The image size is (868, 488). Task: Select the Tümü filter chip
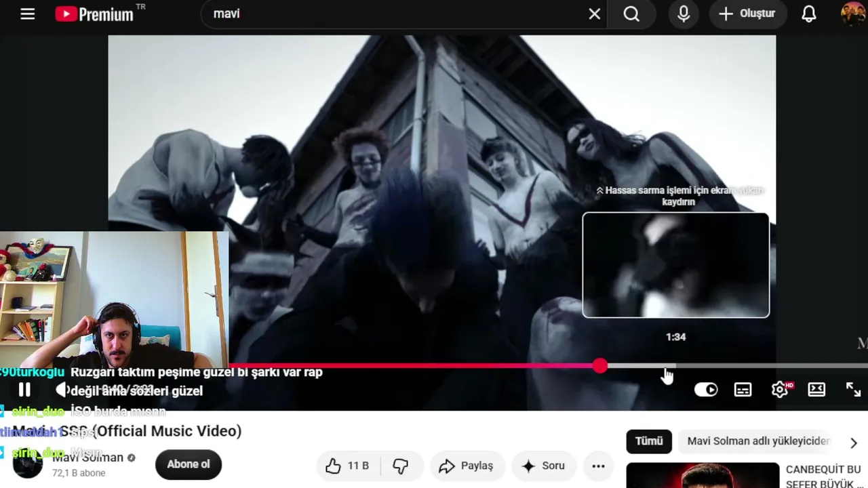(x=649, y=441)
